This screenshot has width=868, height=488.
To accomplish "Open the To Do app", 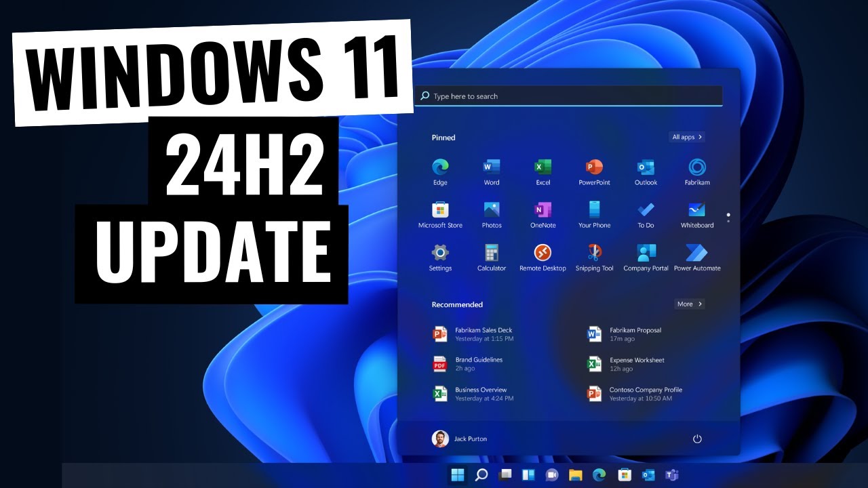I will tap(646, 214).
